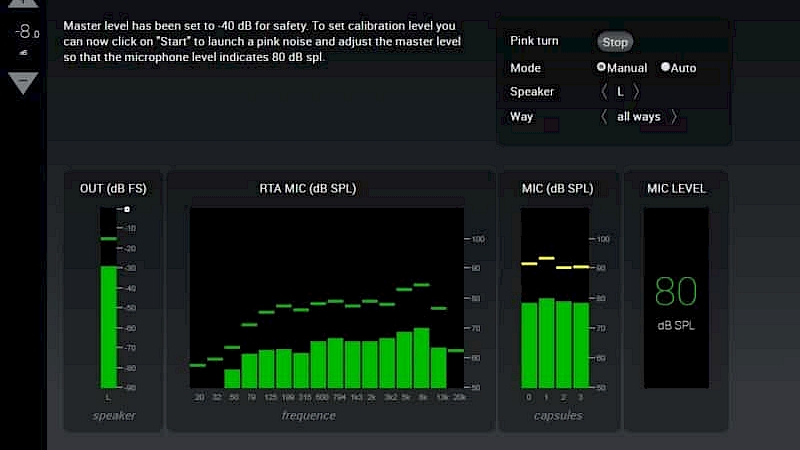Click the green L speaker output bar
The image size is (800, 450).
[109, 327]
